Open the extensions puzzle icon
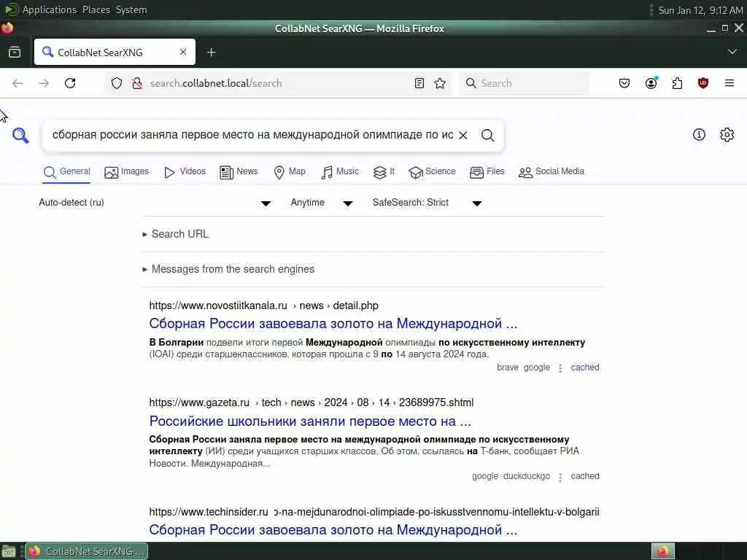Image resolution: width=747 pixels, height=560 pixels. 677,83
